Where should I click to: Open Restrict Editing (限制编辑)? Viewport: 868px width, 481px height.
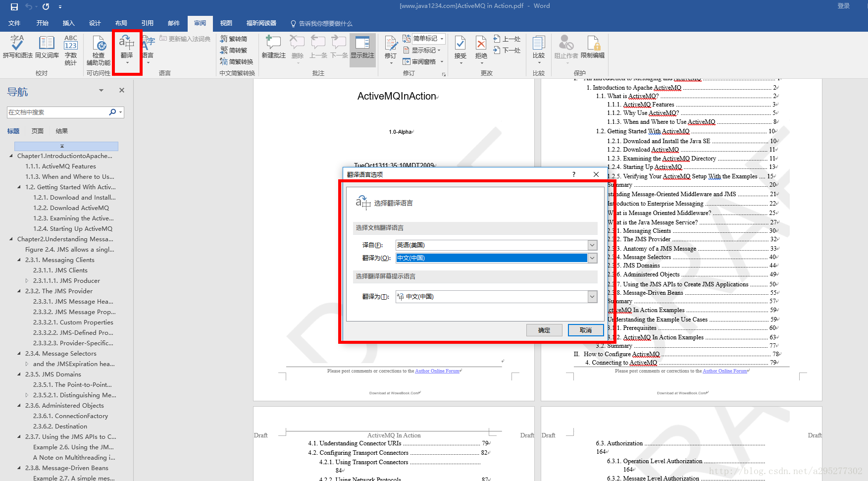point(593,47)
